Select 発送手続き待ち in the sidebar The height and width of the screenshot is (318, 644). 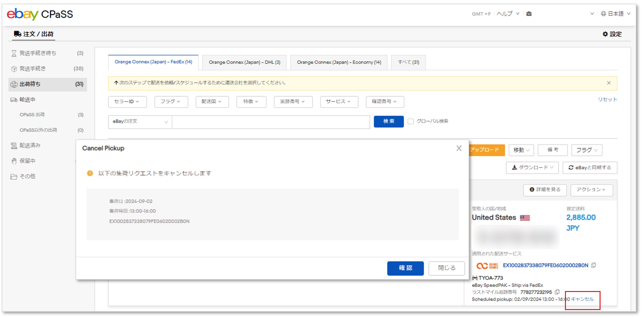48,53
